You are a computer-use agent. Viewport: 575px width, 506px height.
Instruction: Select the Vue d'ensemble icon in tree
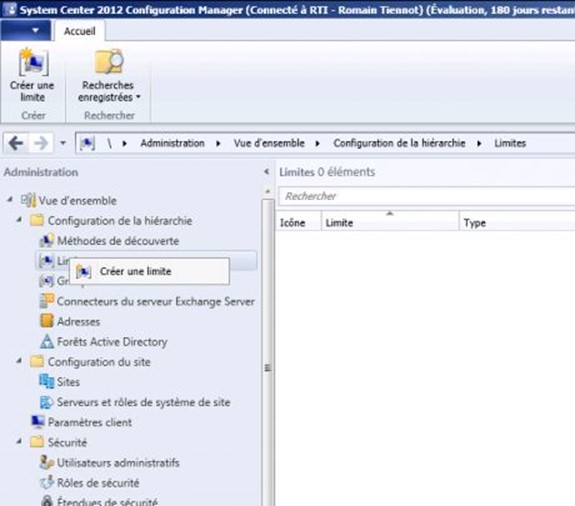29,200
